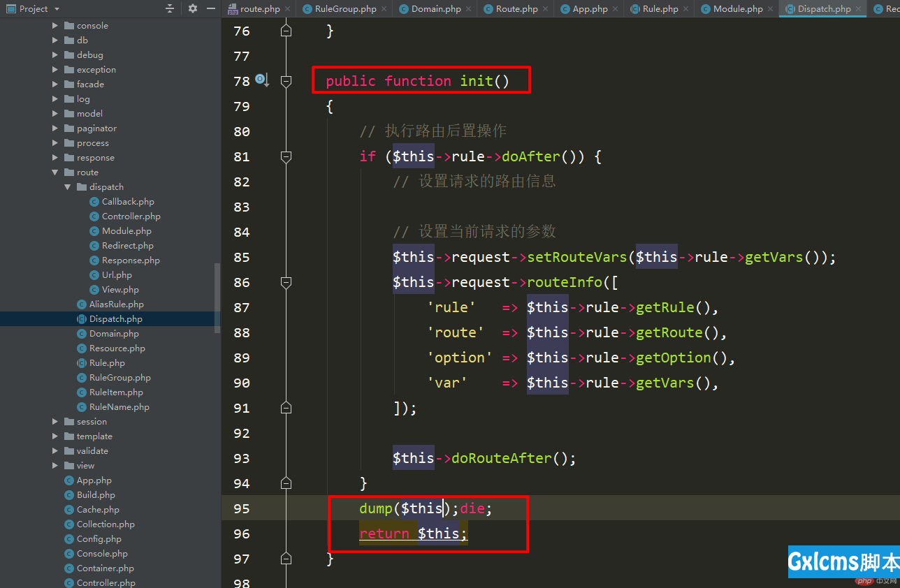Expand the debug folder

coord(55,54)
